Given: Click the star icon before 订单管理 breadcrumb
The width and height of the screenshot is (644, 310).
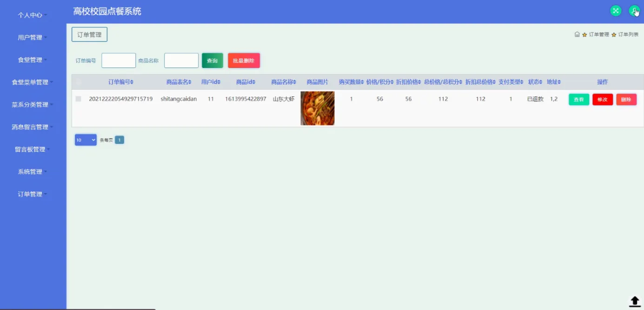Looking at the screenshot, I should [x=584, y=35].
